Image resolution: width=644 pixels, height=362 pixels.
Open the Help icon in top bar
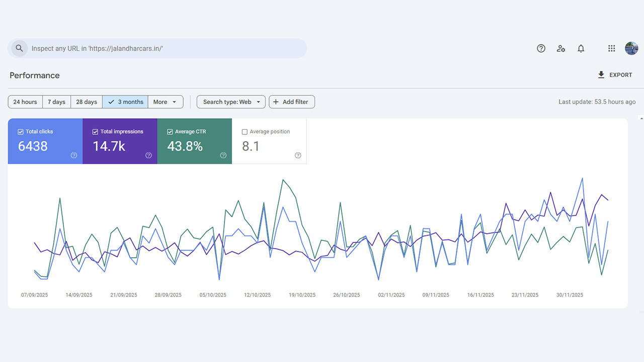[541, 48]
